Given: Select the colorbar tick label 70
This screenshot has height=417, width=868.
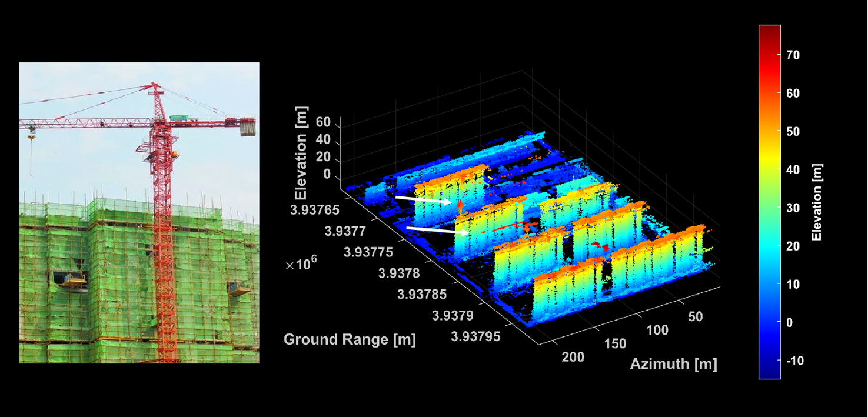Looking at the screenshot, I should click(792, 55).
